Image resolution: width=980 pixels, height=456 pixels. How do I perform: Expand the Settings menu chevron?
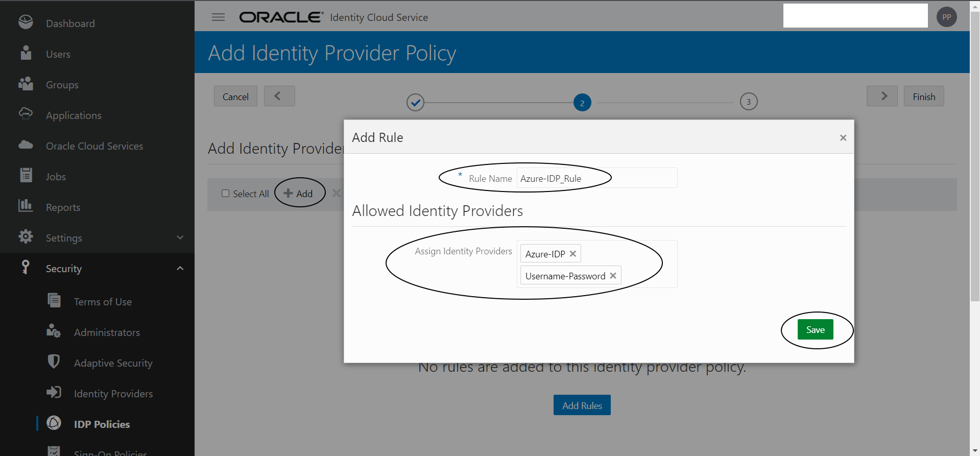click(180, 237)
